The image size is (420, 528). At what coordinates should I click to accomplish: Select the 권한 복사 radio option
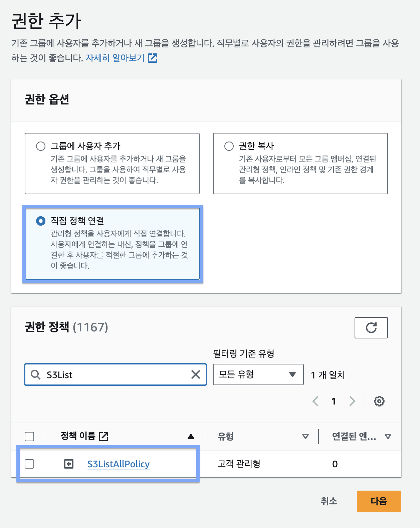[x=229, y=146]
